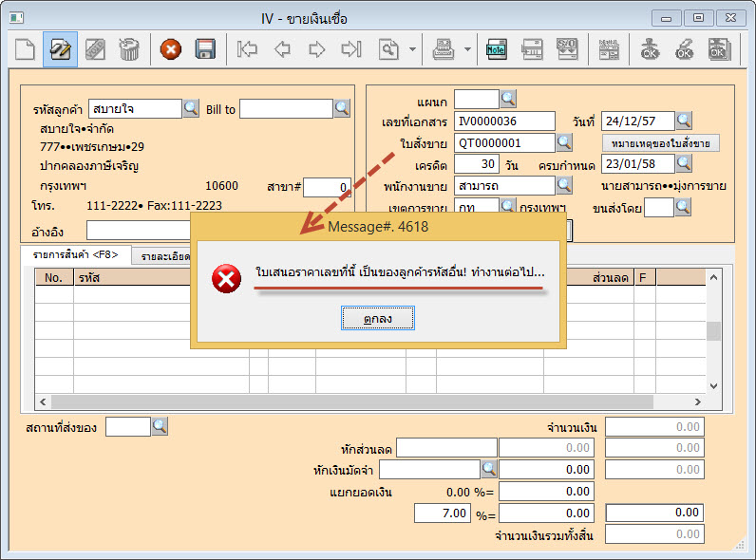Image resolution: width=756 pixels, height=560 pixels.
Task: Open the dropdown arrow beside printer icon
Action: (x=467, y=49)
